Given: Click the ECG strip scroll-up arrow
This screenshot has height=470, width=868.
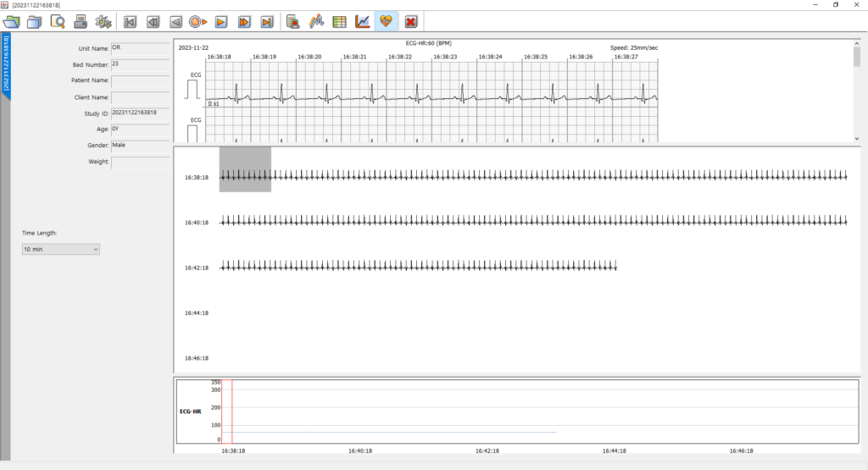Looking at the screenshot, I should [856, 43].
